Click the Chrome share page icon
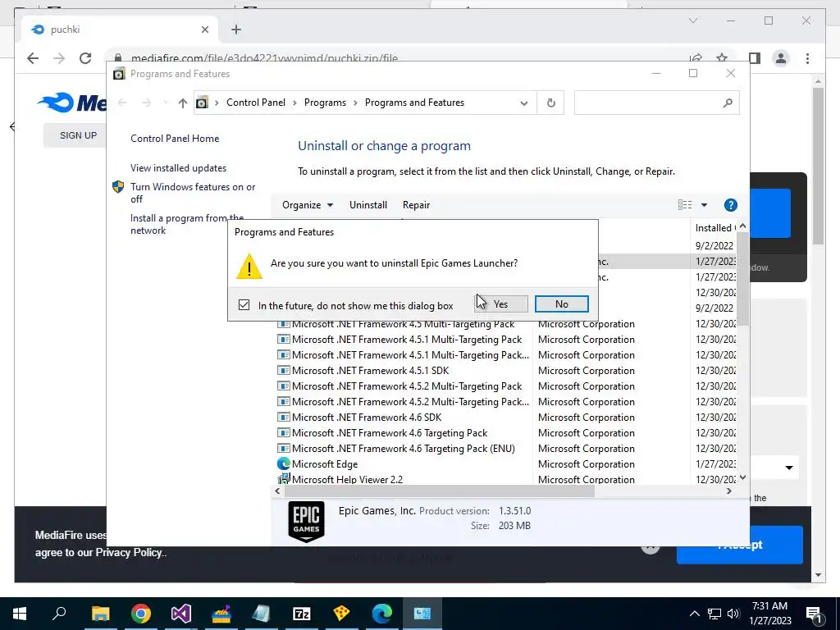The height and width of the screenshot is (630, 840). coord(696,58)
